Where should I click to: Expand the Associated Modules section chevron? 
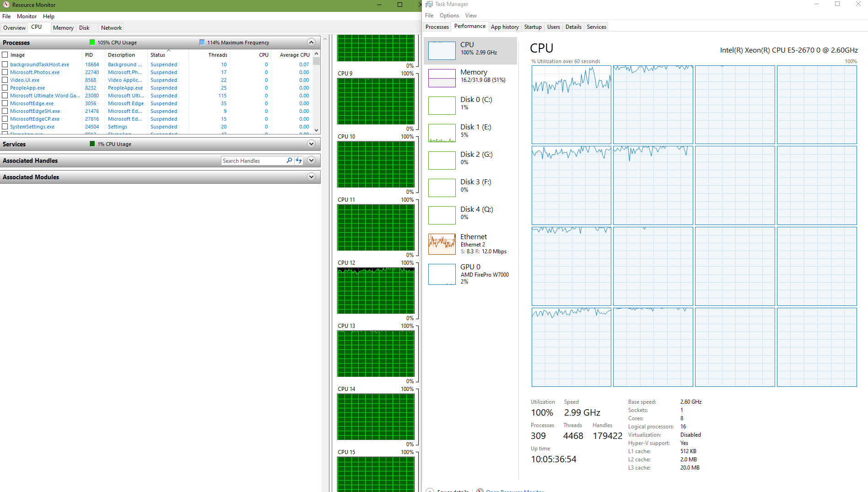point(311,177)
